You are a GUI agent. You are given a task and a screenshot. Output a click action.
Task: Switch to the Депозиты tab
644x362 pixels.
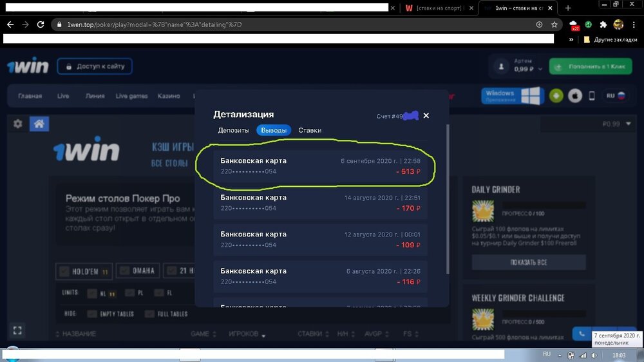click(233, 130)
